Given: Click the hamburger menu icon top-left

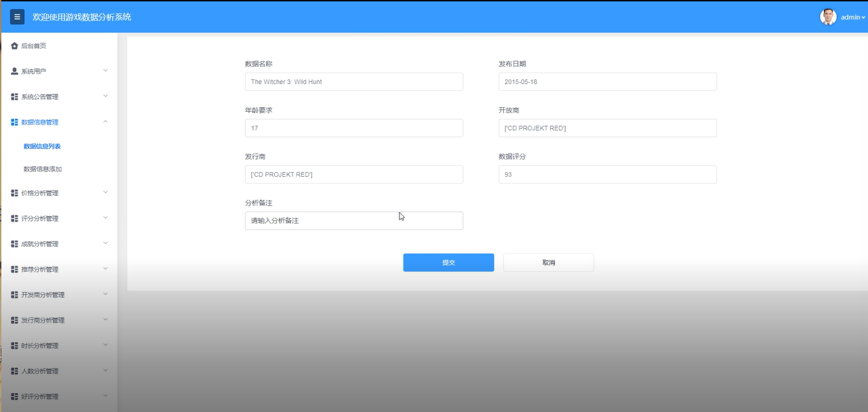Looking at the screenshot, I should [17, 16].
